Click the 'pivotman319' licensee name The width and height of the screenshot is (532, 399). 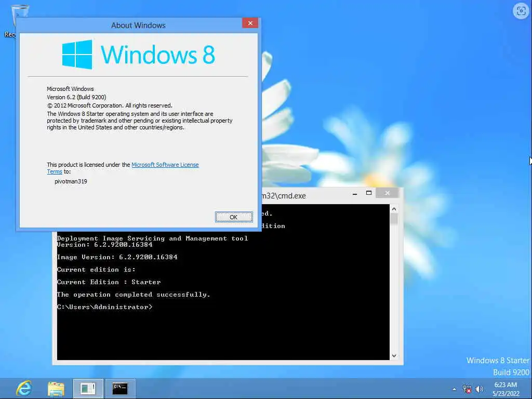click(71, 181)
